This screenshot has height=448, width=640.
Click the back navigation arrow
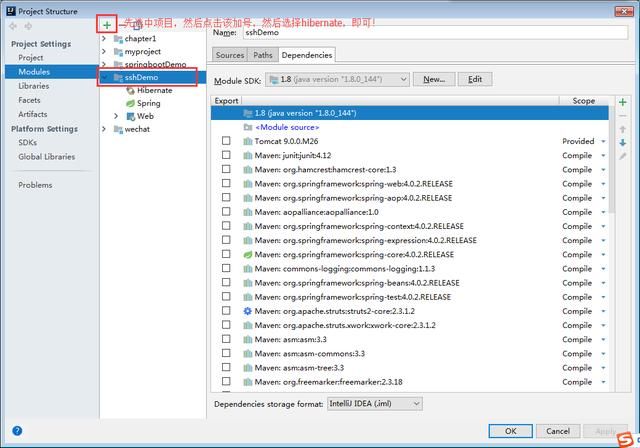click(x=13, y=25)
